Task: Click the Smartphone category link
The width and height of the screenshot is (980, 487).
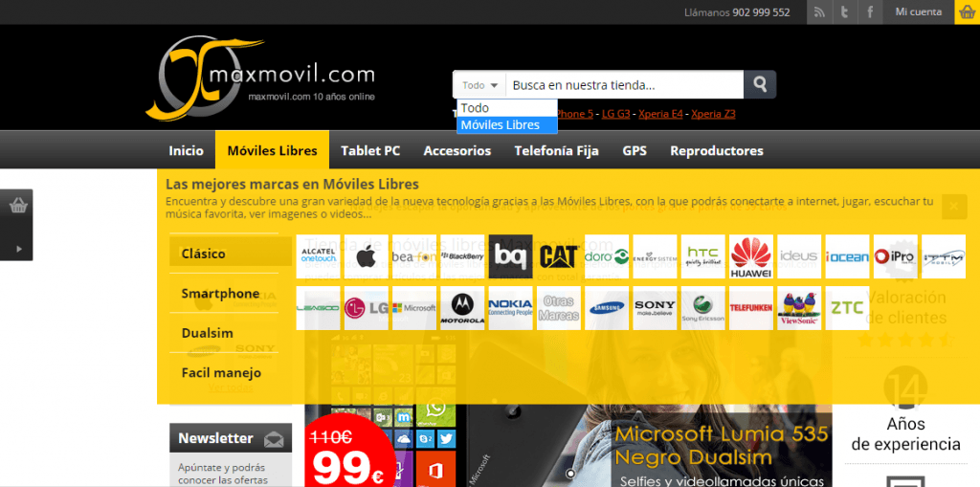Action: [x=220, y=293]
